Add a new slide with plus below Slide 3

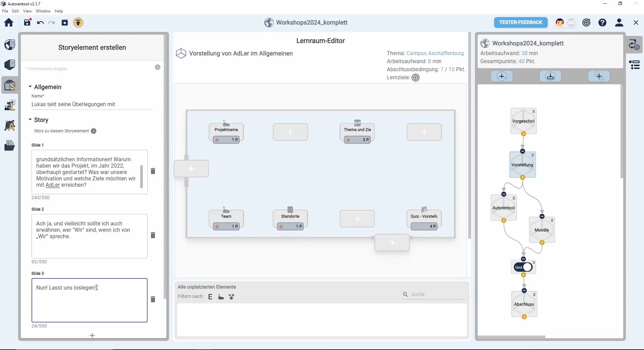point(92,335)
